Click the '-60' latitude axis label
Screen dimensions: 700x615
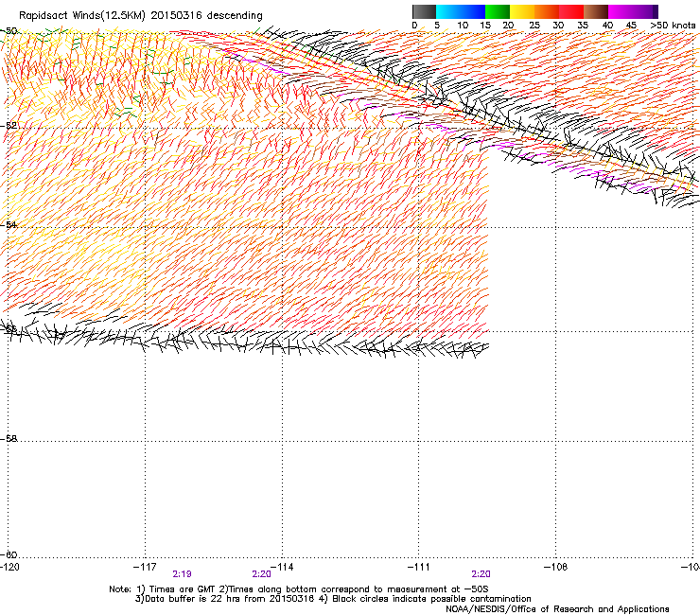coord(9,554)
